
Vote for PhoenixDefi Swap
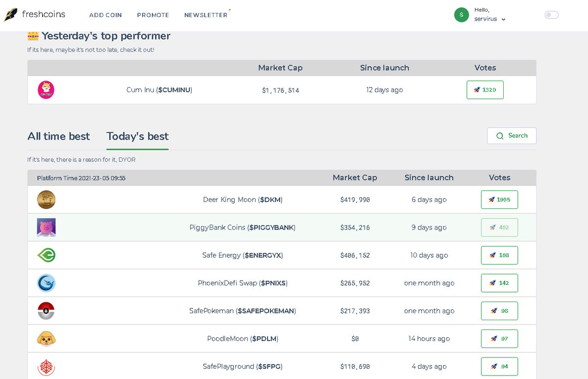(499, 283)
